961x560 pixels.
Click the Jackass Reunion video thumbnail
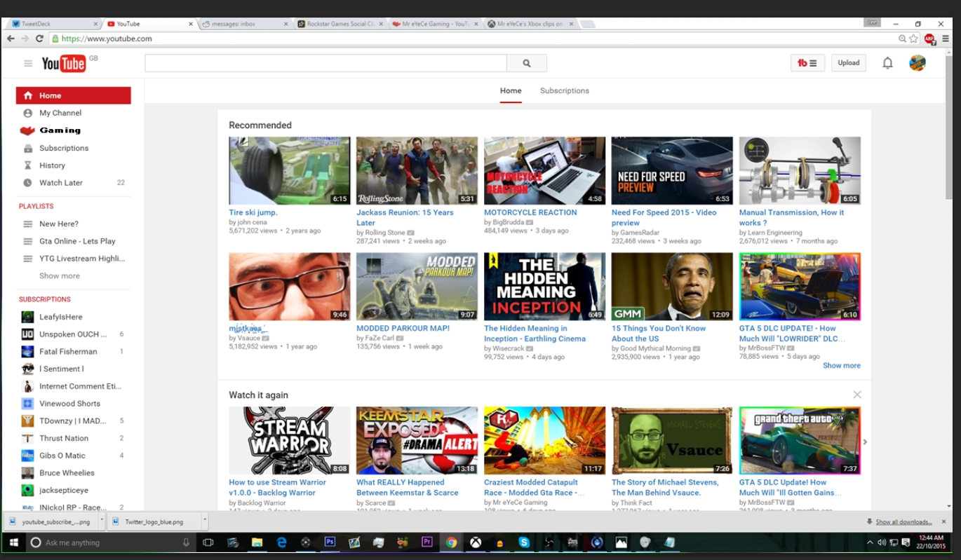click(417, 170)
